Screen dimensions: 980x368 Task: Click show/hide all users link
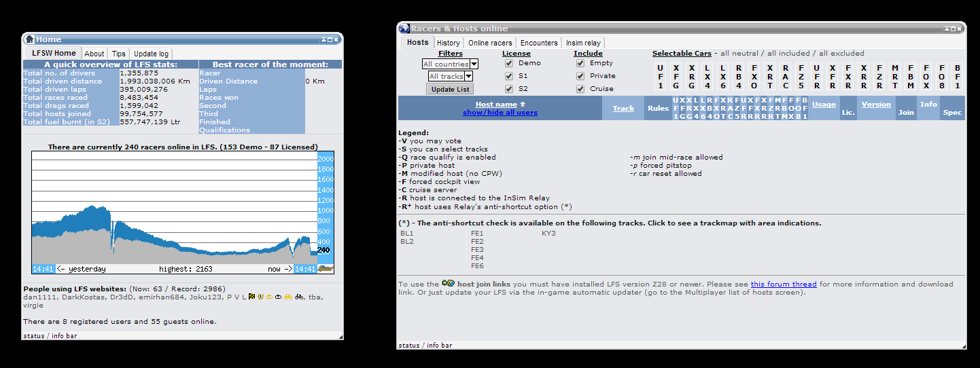coord(500,113)
